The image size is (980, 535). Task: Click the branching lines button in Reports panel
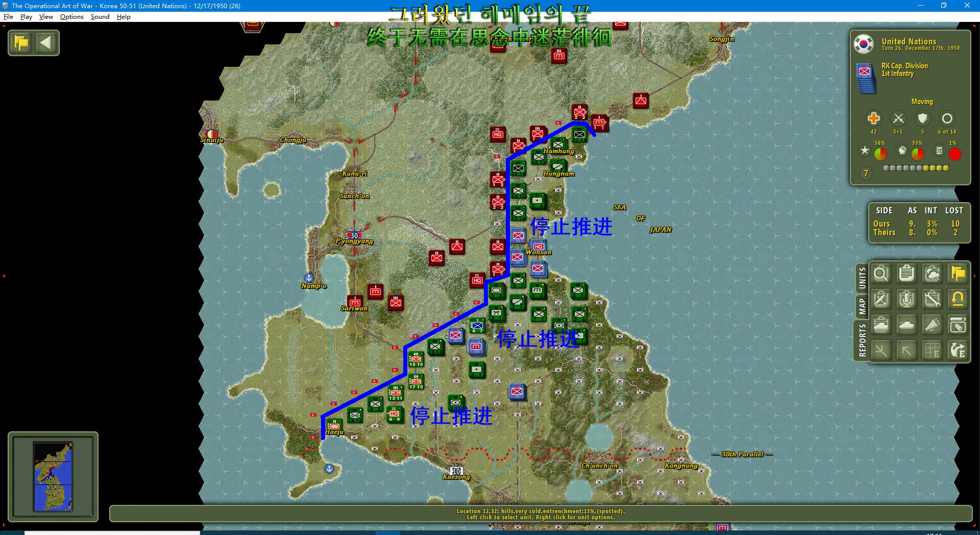881,350
